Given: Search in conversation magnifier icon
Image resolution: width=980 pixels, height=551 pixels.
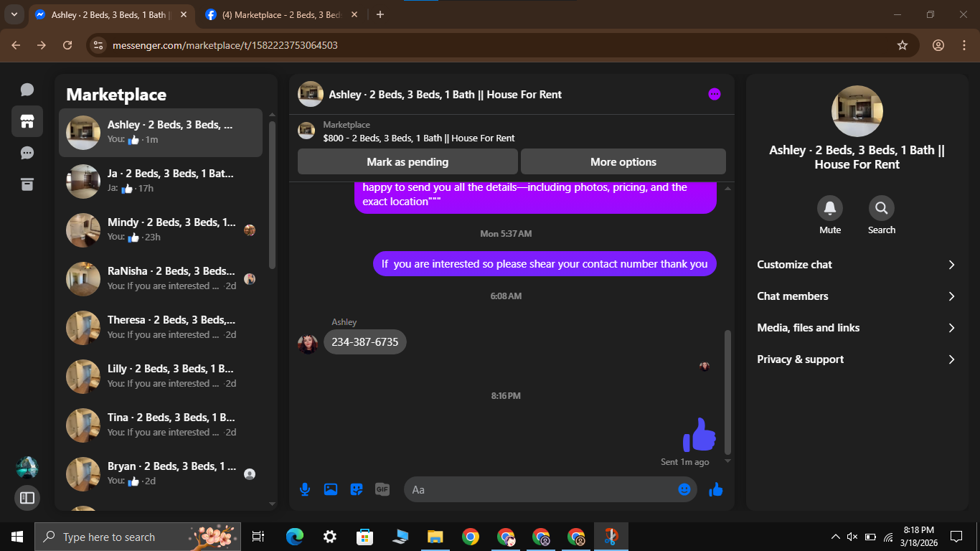Looking at the screenshot, I should point(882,208).
